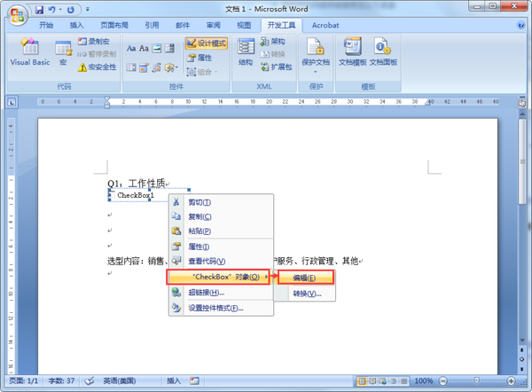The image size is (532, 392).
Task: Choose 属性(I) from context menu
Action: point(221,247)
